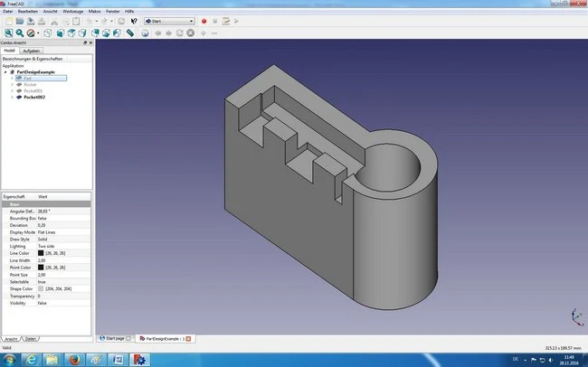Set axonometric view cube icon
This screenshot has width=588, height=367.
point(48,33)
